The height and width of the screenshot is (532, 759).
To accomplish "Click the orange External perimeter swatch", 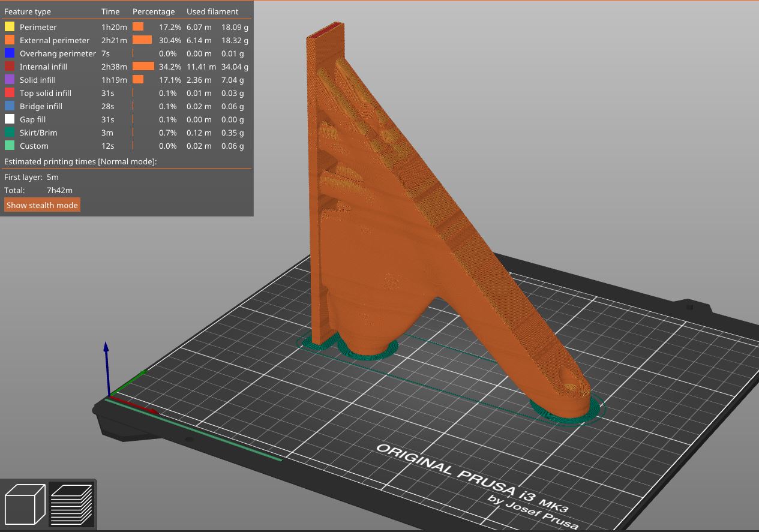I will [x=9, y=40].
